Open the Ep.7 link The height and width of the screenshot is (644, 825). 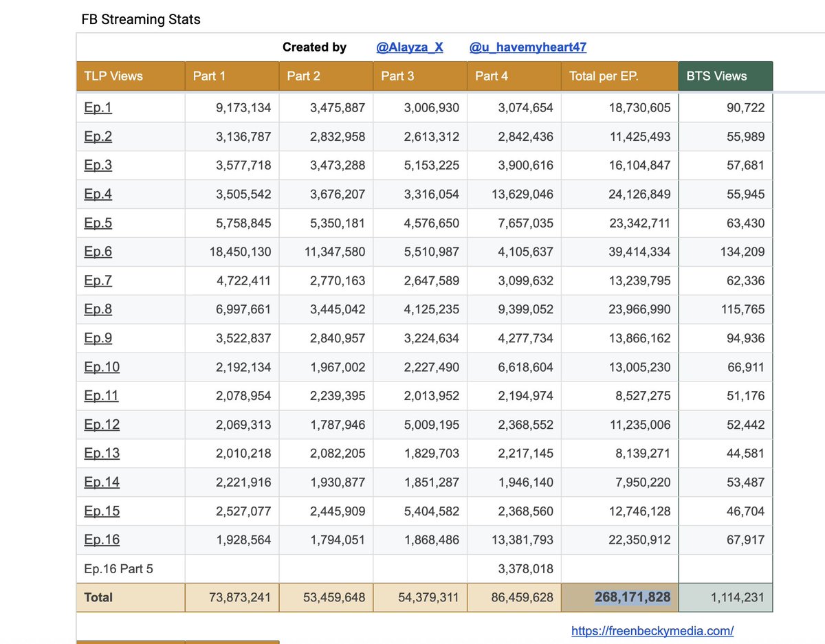(x=98, y=280)
